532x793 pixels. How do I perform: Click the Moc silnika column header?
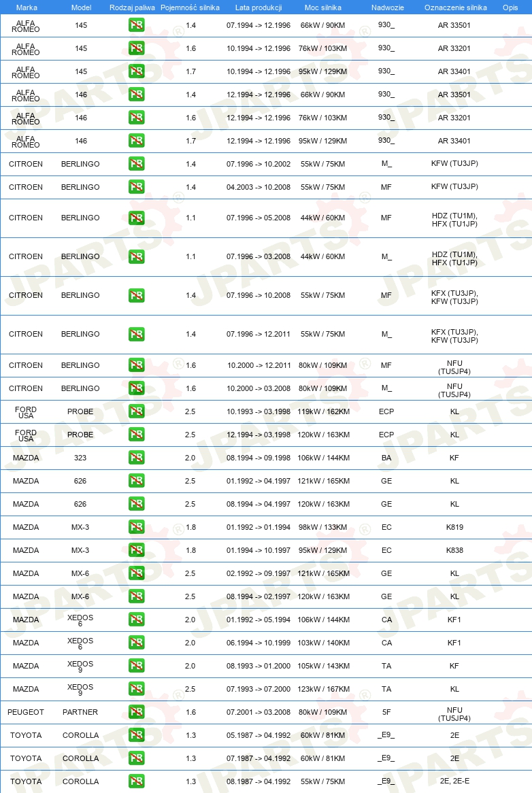pyautogui.click(x=322, y=7)
